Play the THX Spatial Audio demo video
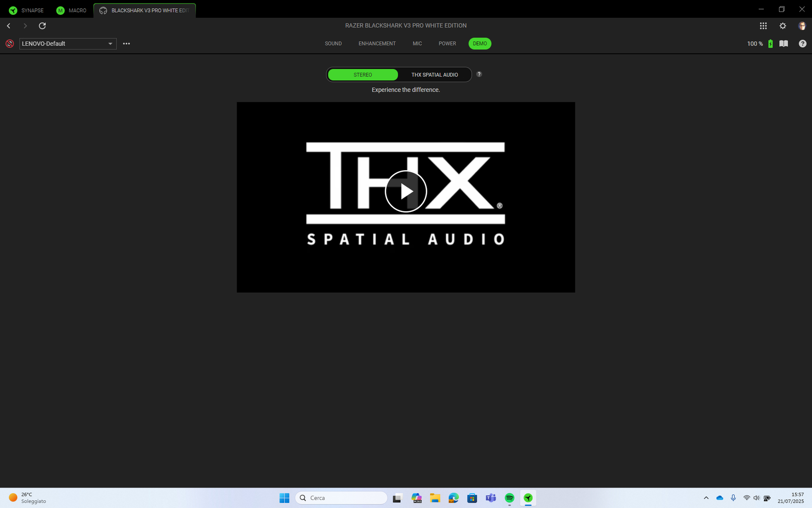This screenshot has width=812, height=508. [x=406, y=192]
